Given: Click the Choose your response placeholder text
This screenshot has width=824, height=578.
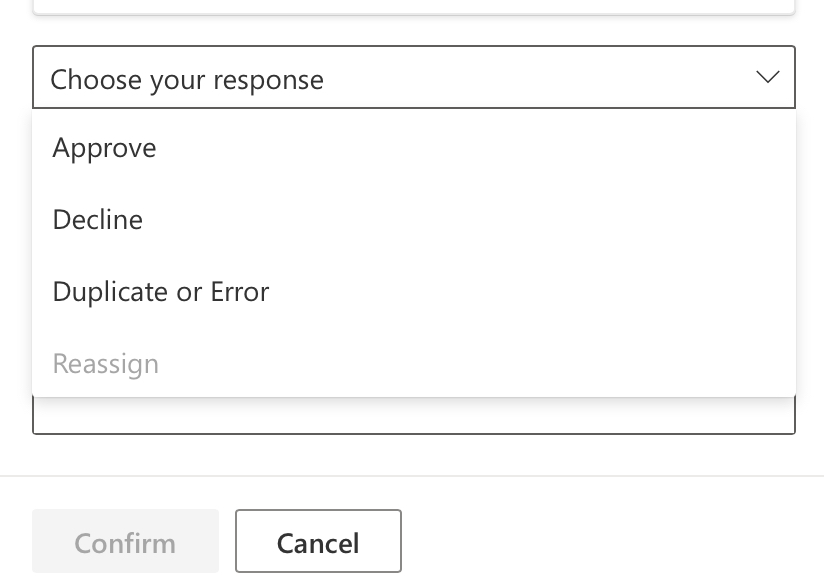Looking at the screenshot, I should point(188,78).
